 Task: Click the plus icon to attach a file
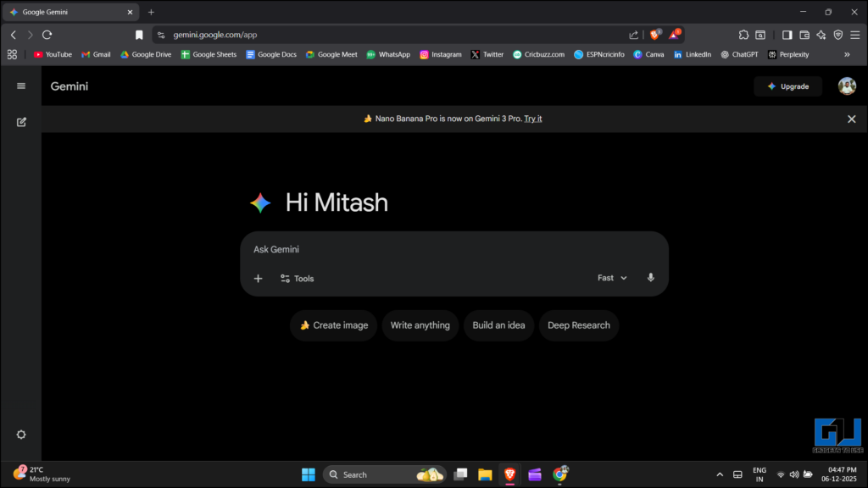[x=259, y=278]
